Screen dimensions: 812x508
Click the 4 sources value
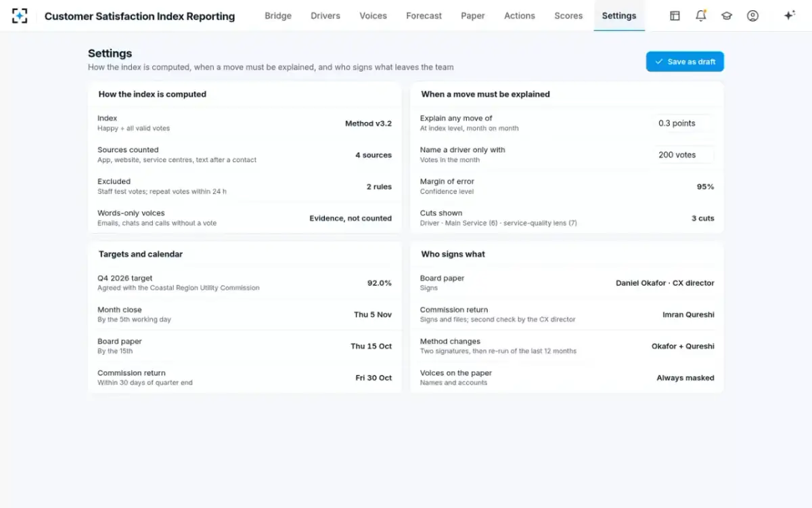374,155
